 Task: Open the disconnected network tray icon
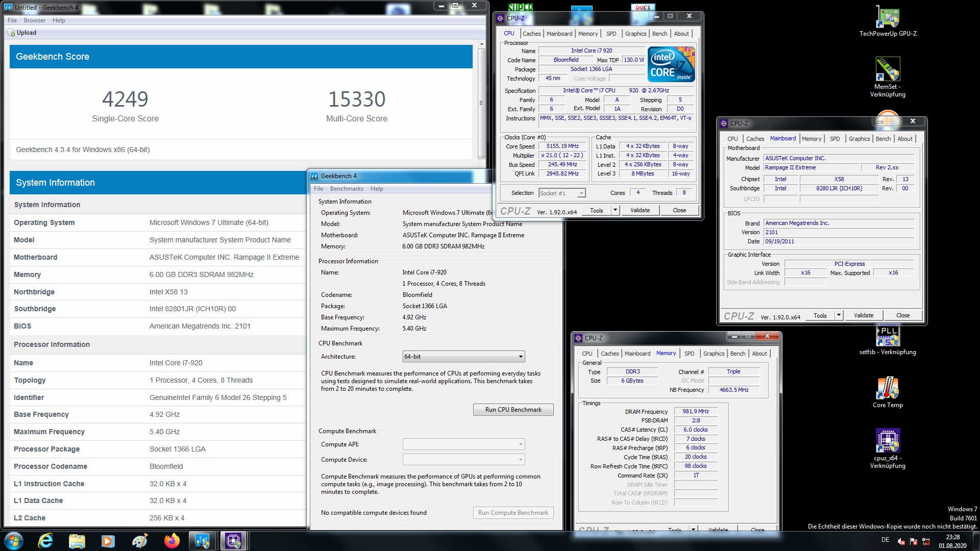[926, 541]
